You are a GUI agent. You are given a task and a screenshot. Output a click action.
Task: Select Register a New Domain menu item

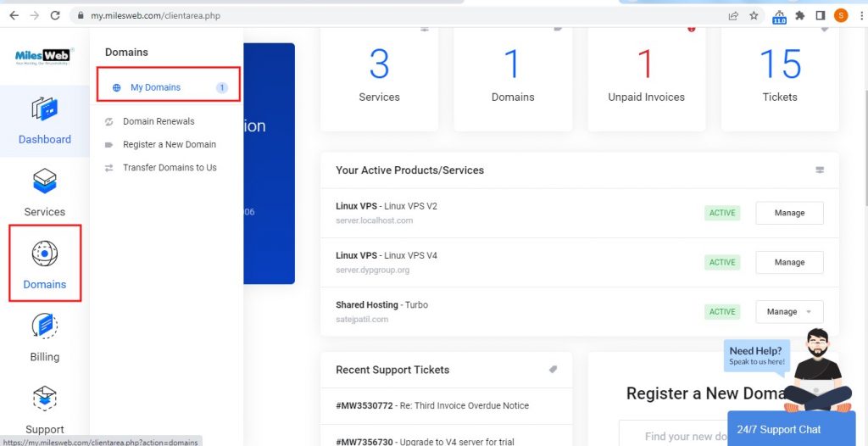170,145
